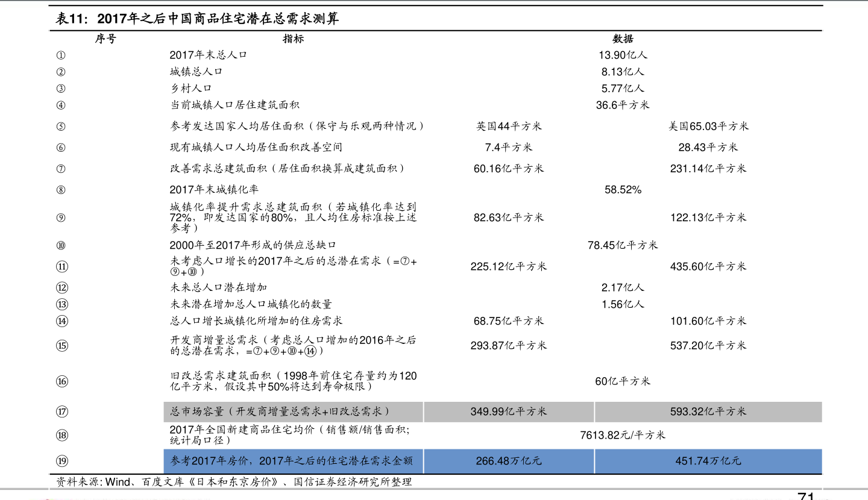Select the value '435.60亿平方米'

[708, 266]
